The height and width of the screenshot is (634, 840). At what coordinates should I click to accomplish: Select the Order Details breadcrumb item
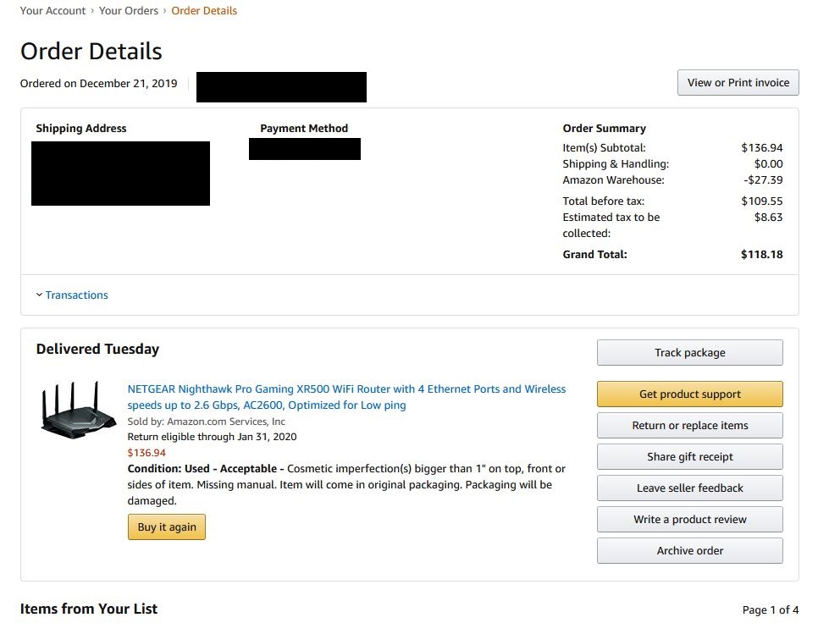(x=204, y=11)
